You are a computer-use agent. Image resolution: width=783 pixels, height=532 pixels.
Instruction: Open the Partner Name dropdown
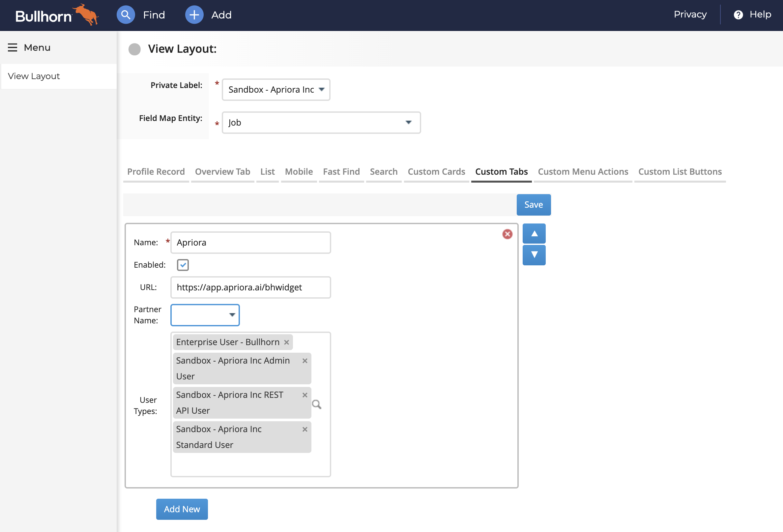(205, 315)
